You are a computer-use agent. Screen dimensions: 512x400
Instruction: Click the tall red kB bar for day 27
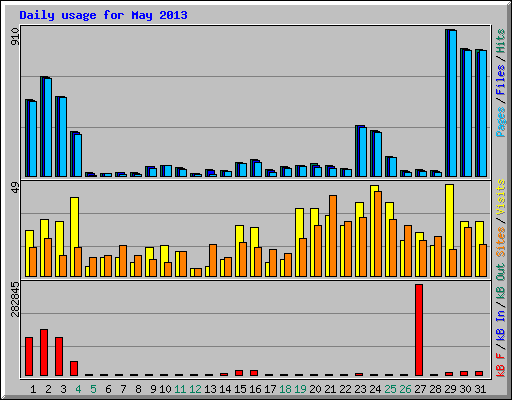tap(419, 330)
